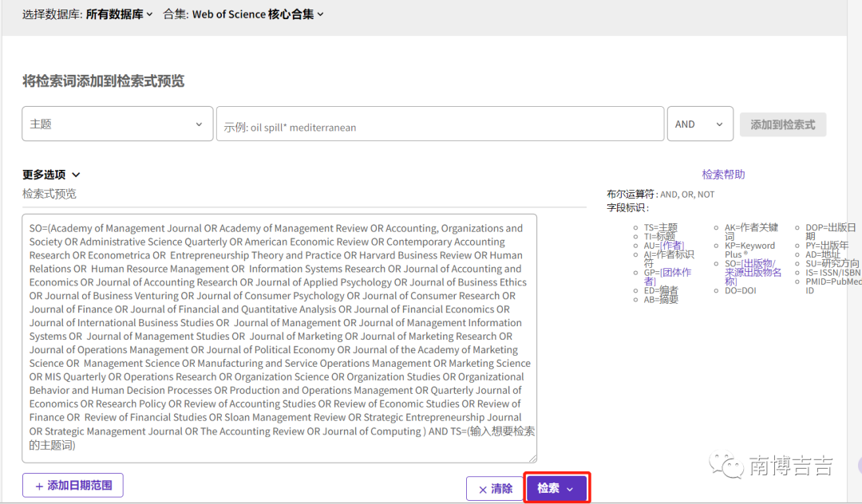862x504 pixels.
Task: Expand the 更多选项 section
Action: click(51, 175)
